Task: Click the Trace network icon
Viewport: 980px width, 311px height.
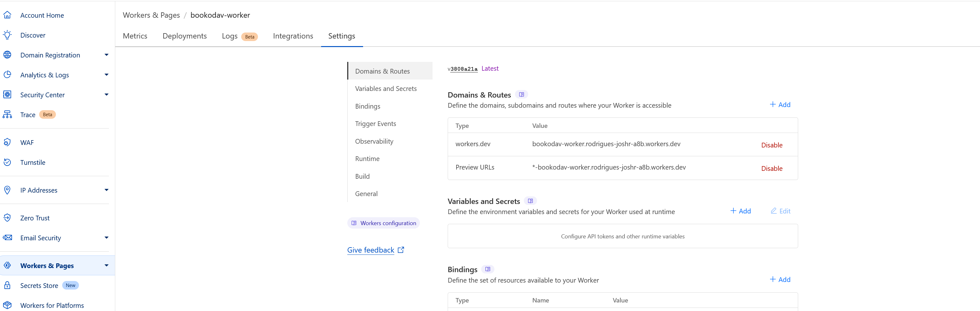Action: pyautogui.click(x=7, y=115)
